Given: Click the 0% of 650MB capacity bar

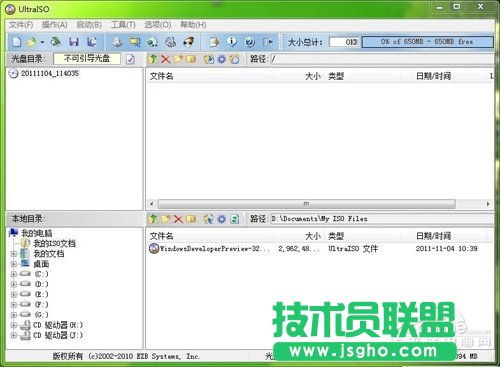Looking at the screenshot, I should (x=427, y=42).
